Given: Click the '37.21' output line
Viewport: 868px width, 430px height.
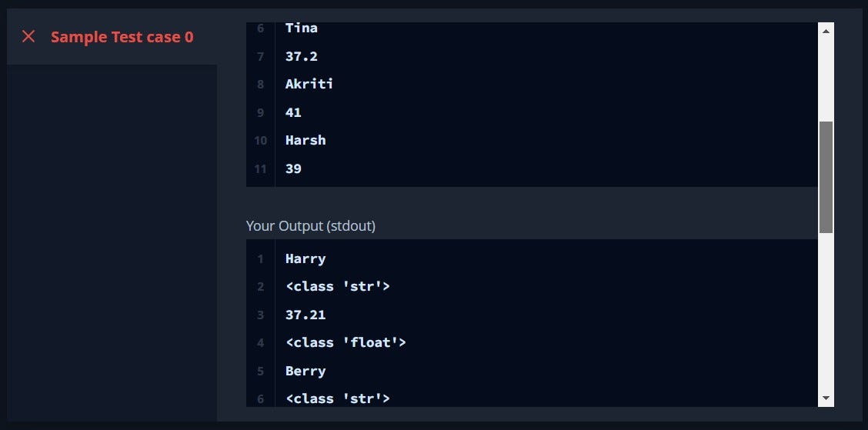Looking at the screenshot, I should pos(305,315).
